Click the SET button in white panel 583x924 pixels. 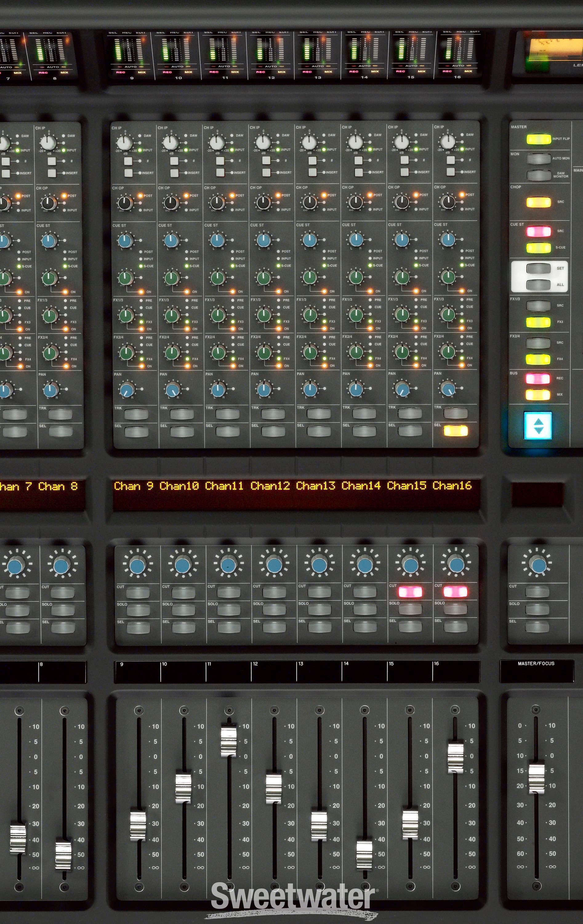538,268
